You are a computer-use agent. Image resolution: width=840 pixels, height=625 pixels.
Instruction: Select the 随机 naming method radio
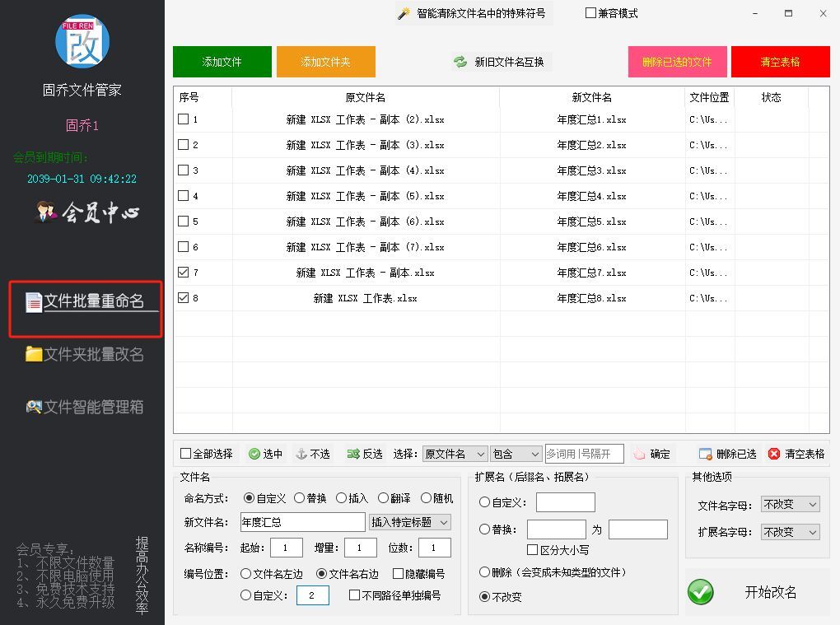[426, 498]
